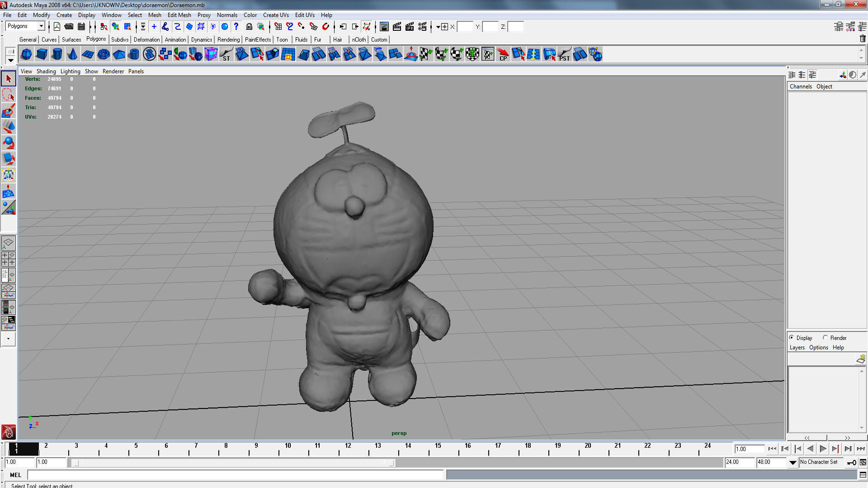
Task: Toggle snap to curves
Action: tap(290, 27)
